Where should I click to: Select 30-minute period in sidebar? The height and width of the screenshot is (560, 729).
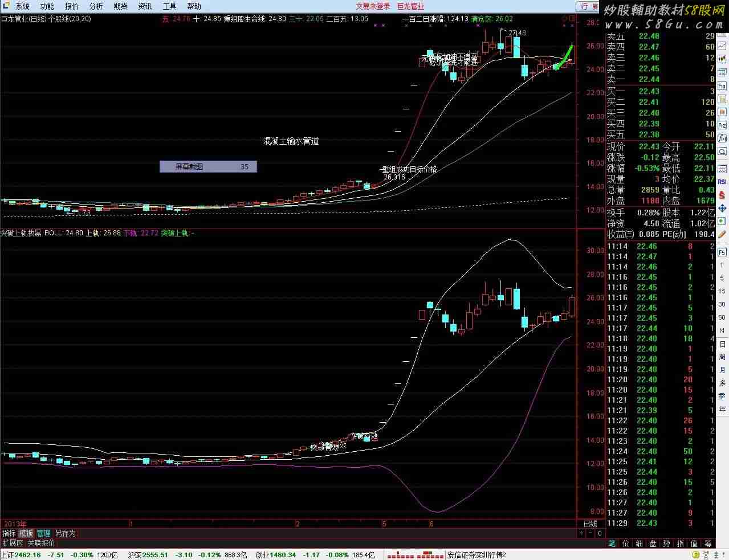point(722,305)
